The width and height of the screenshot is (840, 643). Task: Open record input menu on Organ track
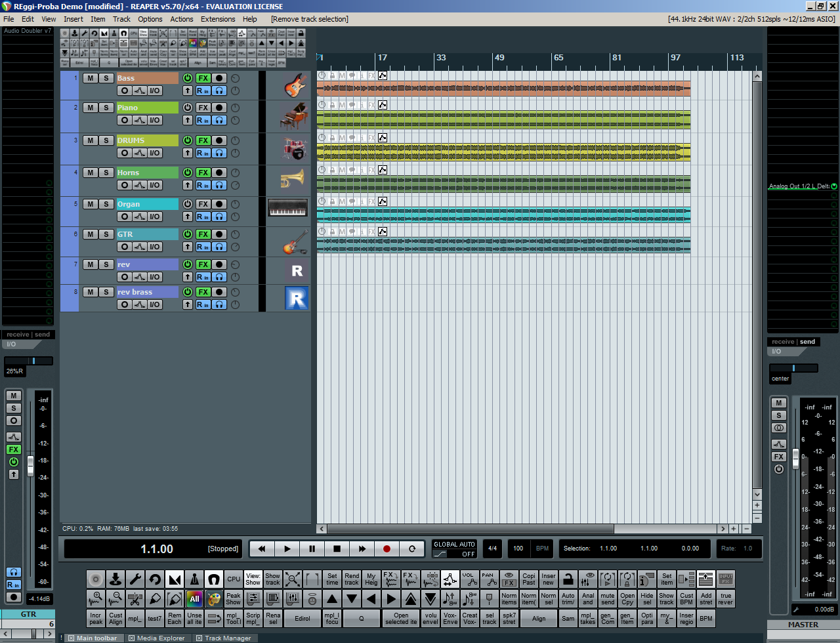(x=203, y=217)
